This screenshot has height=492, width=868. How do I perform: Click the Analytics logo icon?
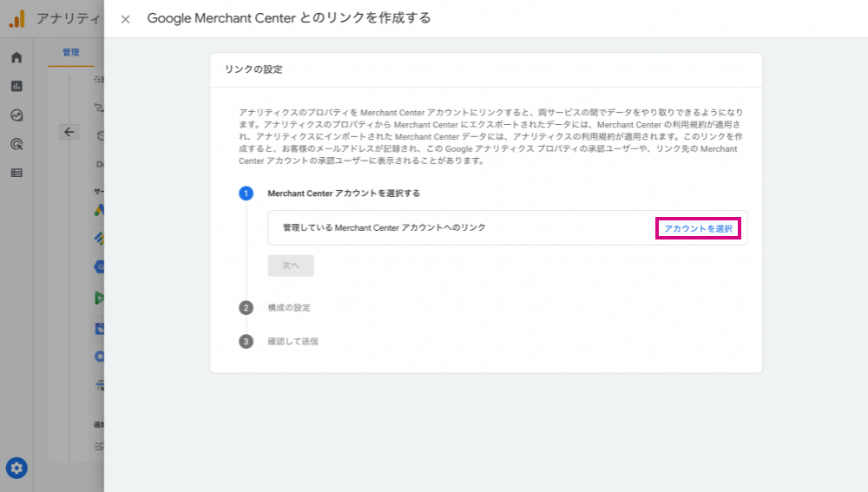point(17,19)
